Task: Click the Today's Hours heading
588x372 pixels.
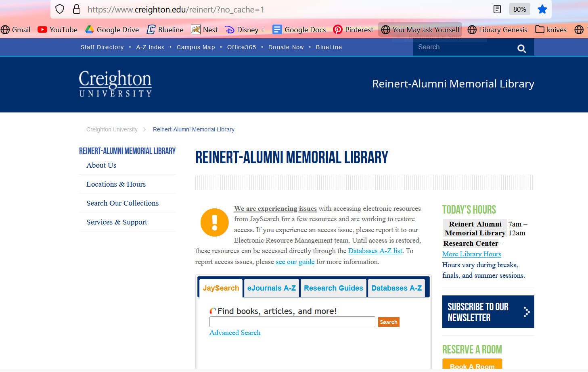Action: [x=469, y=210]
